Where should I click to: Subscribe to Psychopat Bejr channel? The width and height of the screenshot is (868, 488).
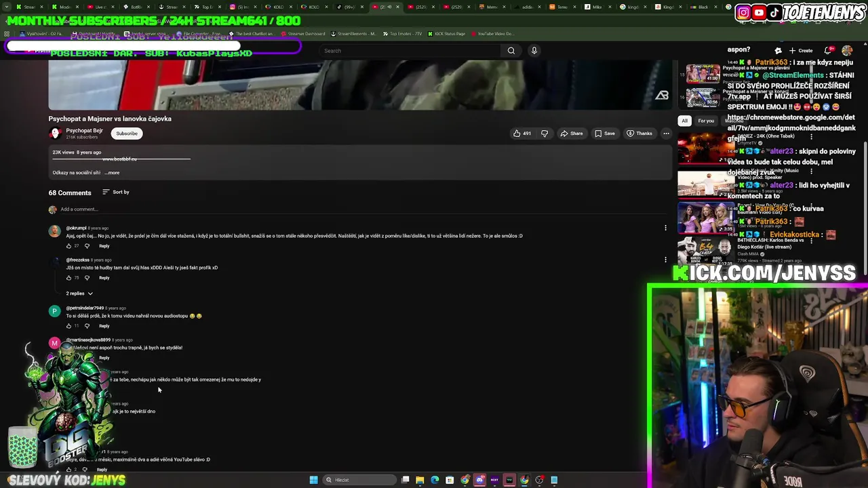click(126, 134)
